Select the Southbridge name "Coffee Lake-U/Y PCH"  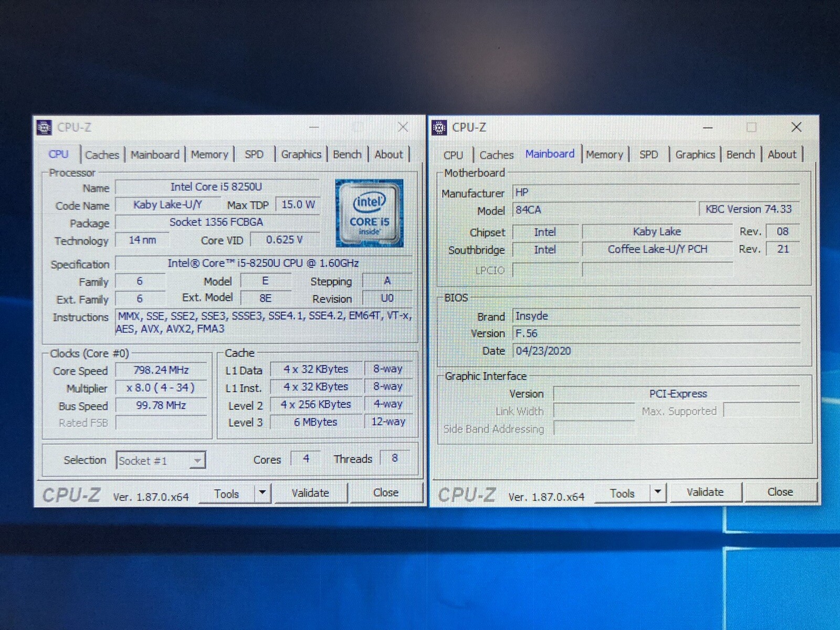coord(657,249)
